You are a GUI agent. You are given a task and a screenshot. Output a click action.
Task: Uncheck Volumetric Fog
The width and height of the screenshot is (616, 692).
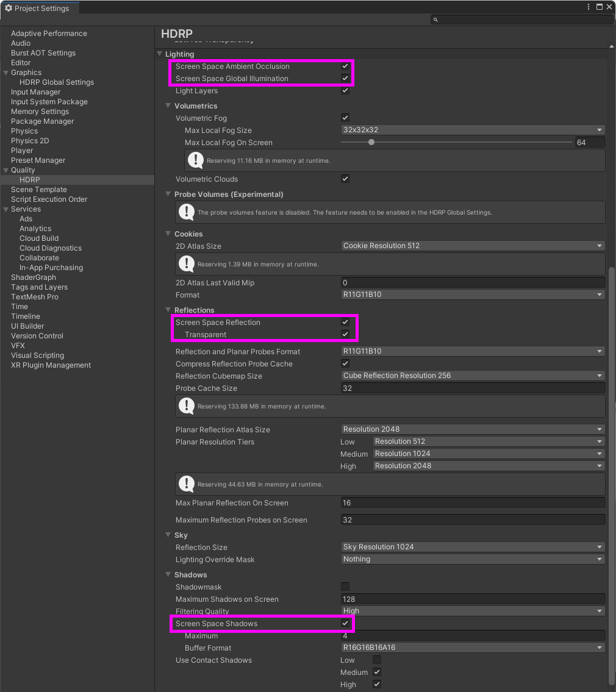coord(345,118)
